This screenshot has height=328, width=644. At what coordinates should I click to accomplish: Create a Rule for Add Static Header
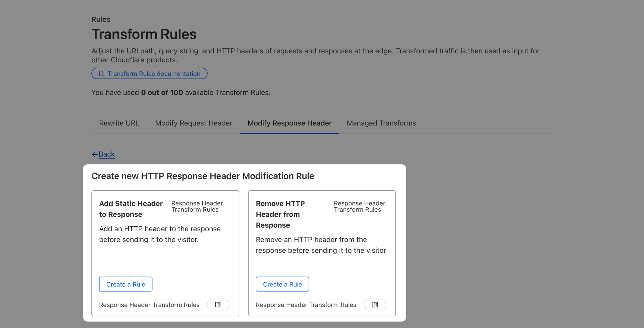(x=126, y=284)
